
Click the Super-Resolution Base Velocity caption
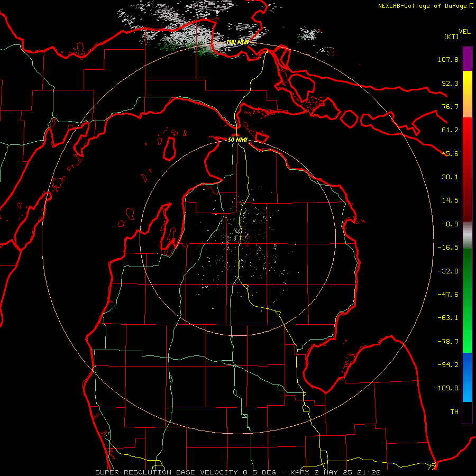237,472
